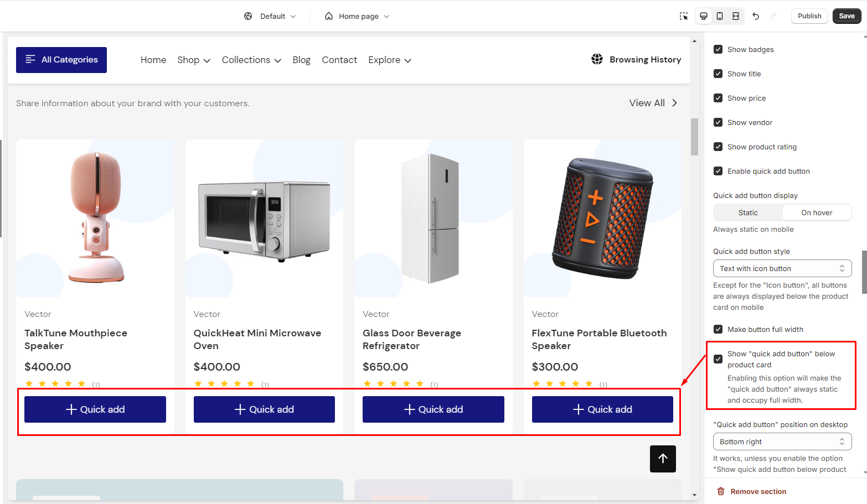Expand the Home page template selector
The height and width of the screenshot is (504, 867).
[358, 16]
